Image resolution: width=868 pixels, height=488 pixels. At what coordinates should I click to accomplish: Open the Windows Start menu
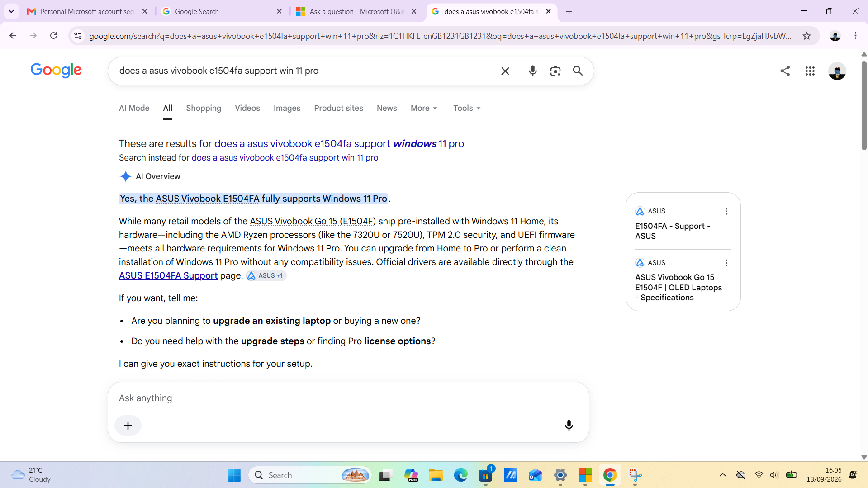[234, 475]
